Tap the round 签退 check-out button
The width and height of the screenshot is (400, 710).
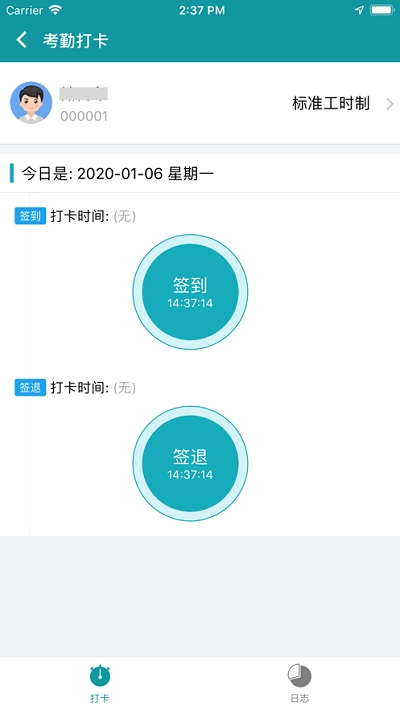(x=190, y=463)
